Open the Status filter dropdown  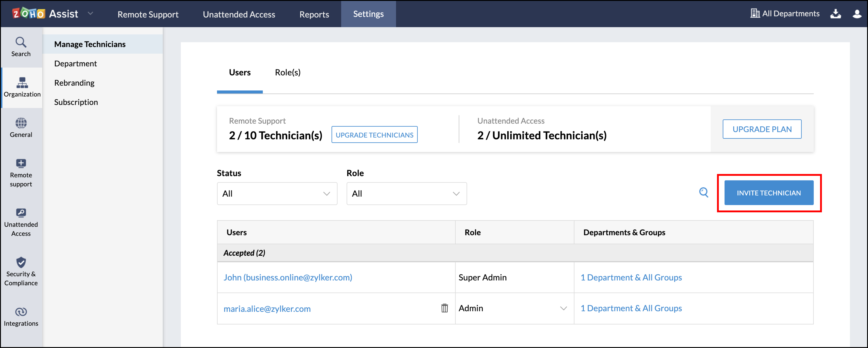coord(277,194)
